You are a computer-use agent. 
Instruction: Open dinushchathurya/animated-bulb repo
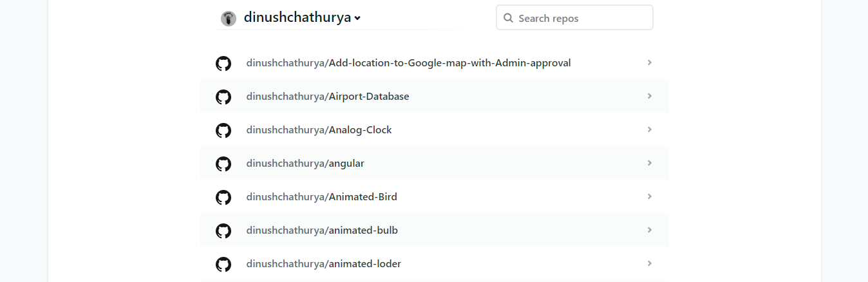point(322,230)
